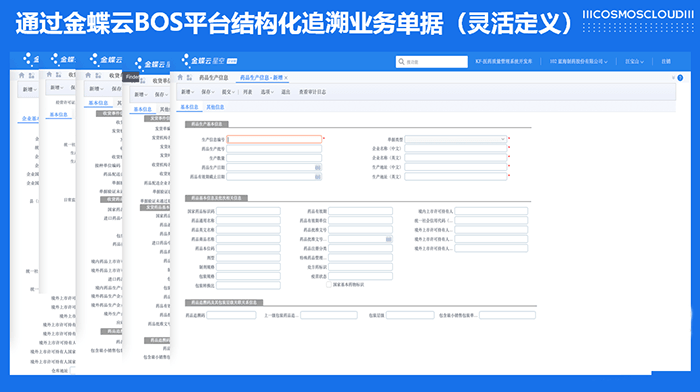Click the 药品注册分类 field
The height and width of the screenshot is (392, 700).
tap(360, 248)
